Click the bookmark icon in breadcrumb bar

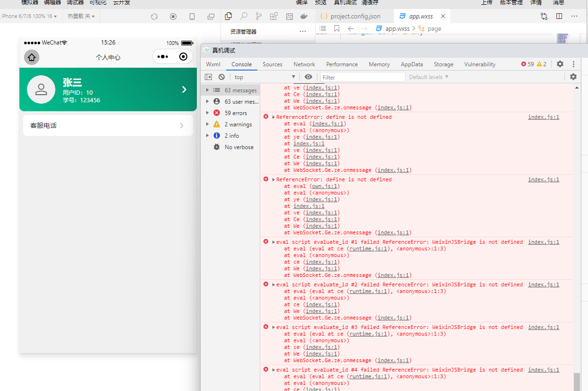click(x=337, y=28)
